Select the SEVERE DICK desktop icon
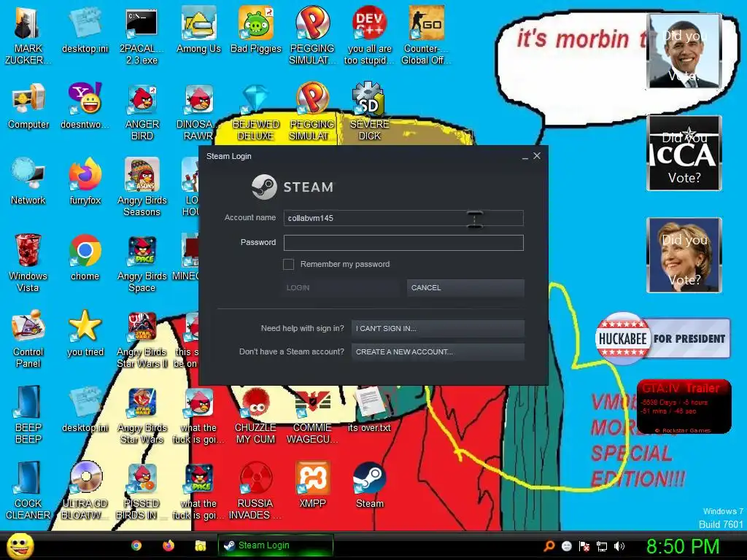Image resolution: width=747 pixels, height=560 pixels. coord(369,112)
